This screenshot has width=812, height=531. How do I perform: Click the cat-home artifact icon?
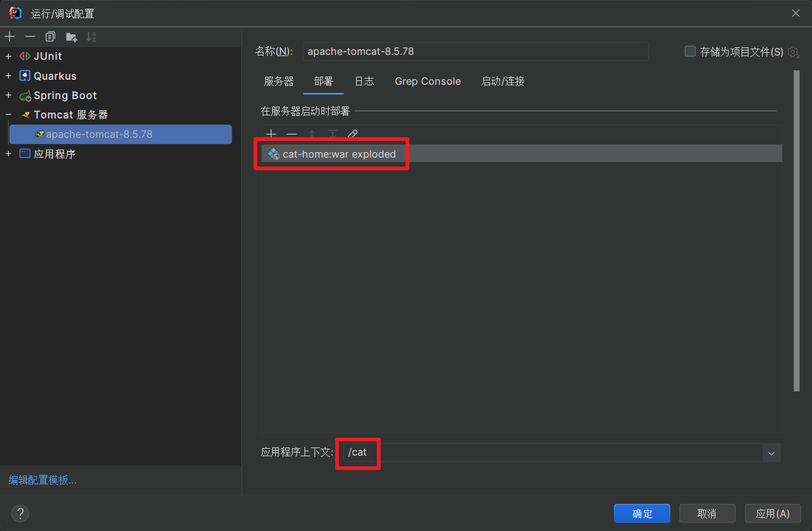click(273, 154)
